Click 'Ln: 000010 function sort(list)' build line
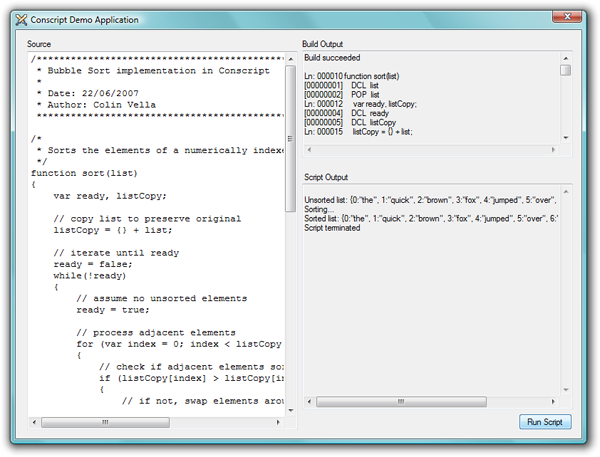This screenshot has height=457, width=600. pos(352,76)
